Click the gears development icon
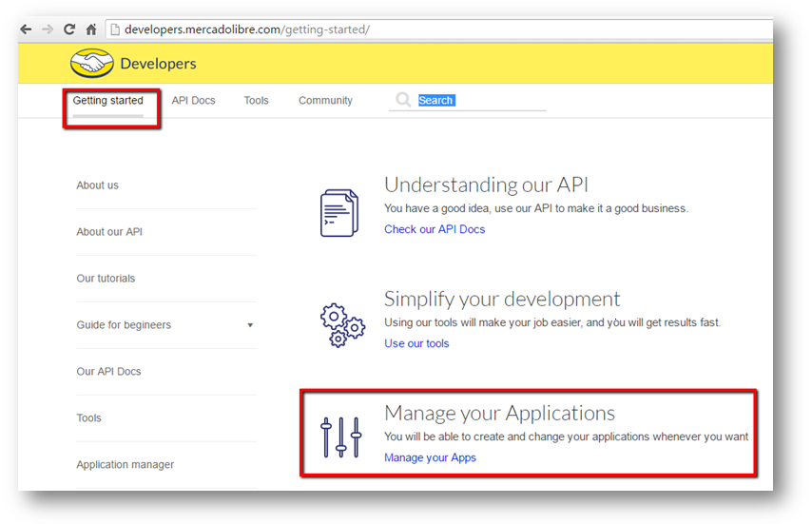This screenshot has width=812, height=524. coord(342,325)
